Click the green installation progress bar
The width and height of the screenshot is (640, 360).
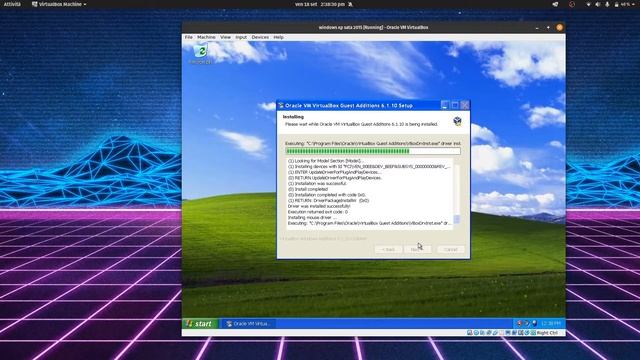[373, 151]
